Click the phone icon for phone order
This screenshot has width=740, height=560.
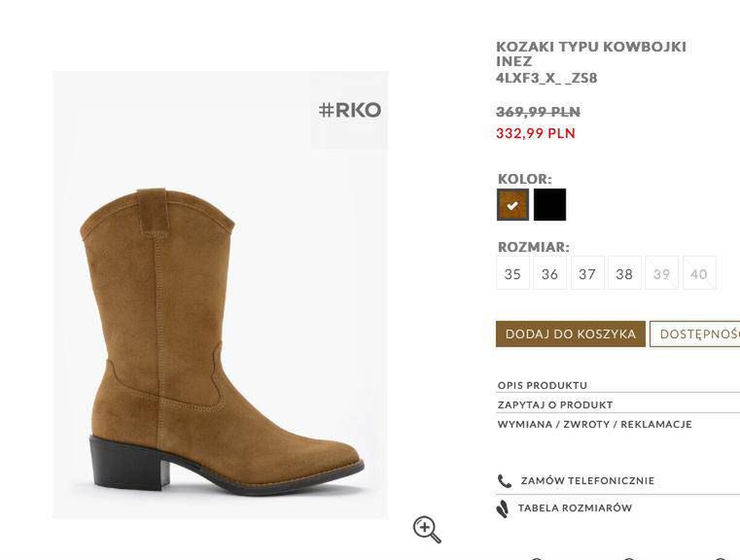pyautogui.click(x=504, y=481)
